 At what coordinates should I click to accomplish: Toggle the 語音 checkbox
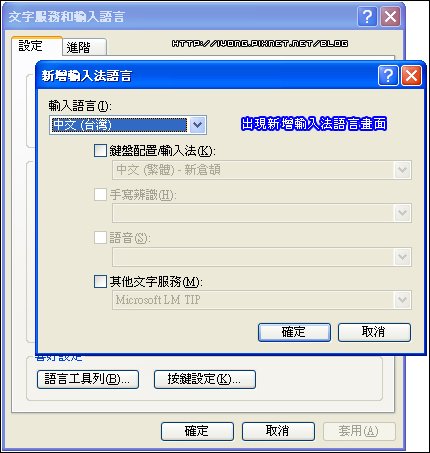[100, 238]
